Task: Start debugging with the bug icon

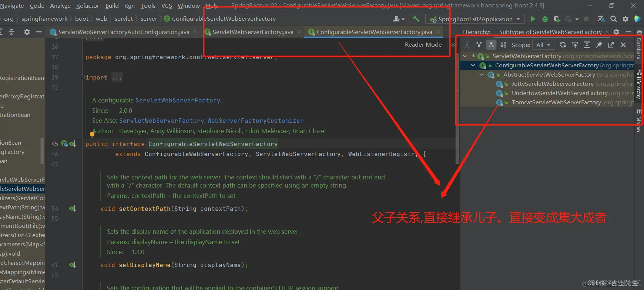Action: click(x=545, y=19)
